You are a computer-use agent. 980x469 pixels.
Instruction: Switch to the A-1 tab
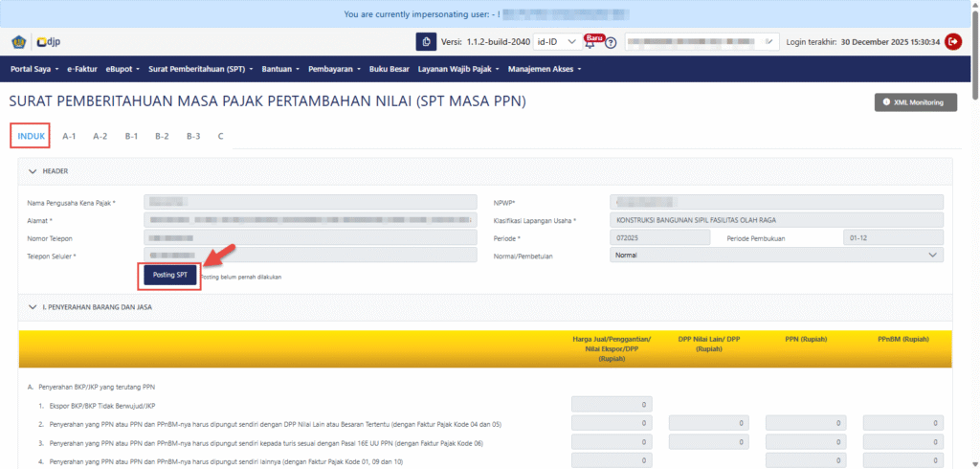70,136
